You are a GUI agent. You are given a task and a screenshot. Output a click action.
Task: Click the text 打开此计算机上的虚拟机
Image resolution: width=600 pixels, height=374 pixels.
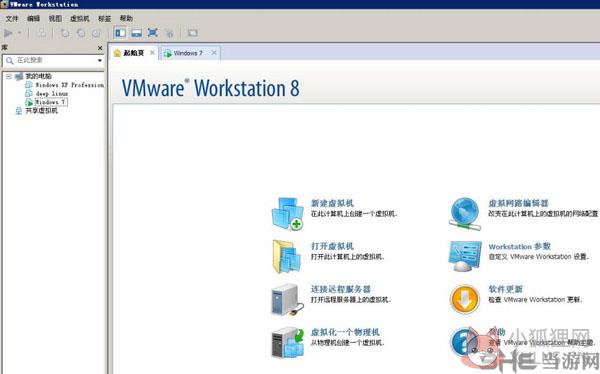(347, 256)
